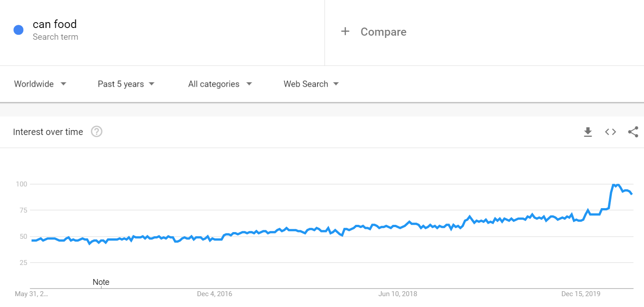Click the May 31 start date axis label

tap(32, 294)
